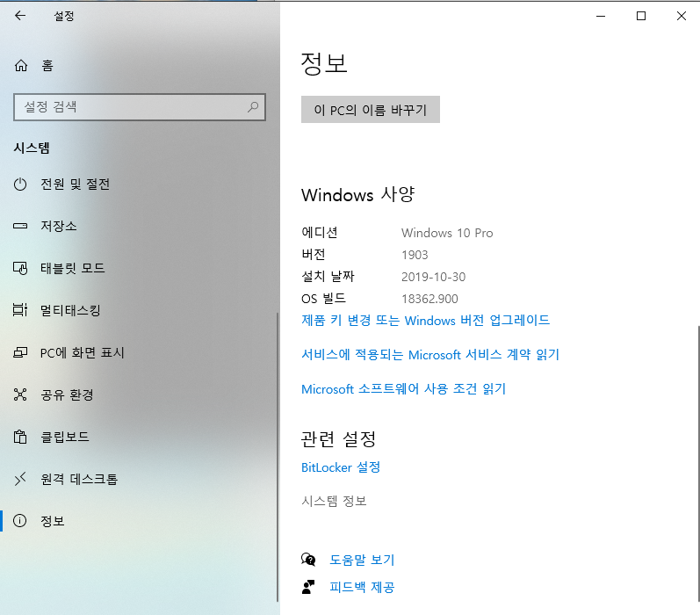The image size is (700, 615).
Task: Click the 설치 날짜 label
Action: 328,277
